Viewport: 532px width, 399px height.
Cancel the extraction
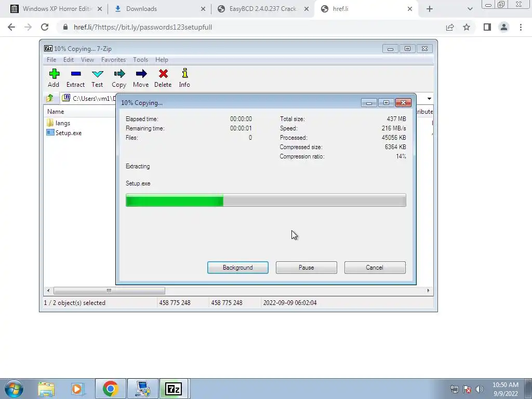[x=375, y=268]
